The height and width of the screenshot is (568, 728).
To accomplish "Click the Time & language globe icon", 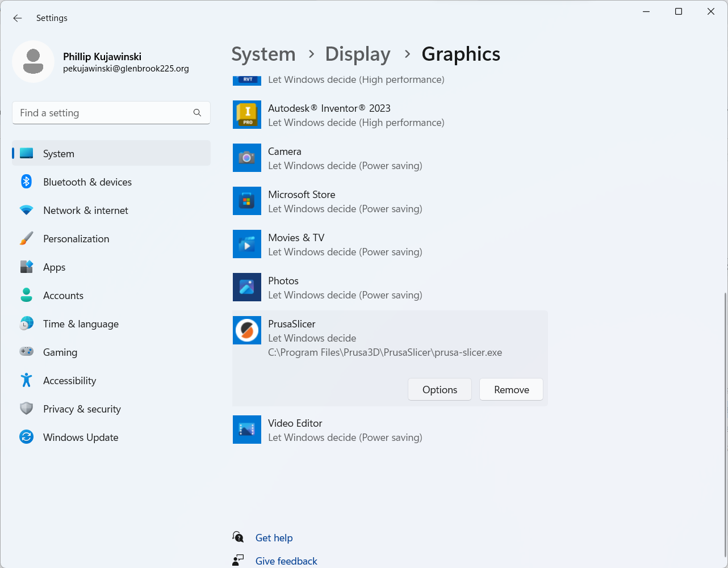I will [27, 323].
